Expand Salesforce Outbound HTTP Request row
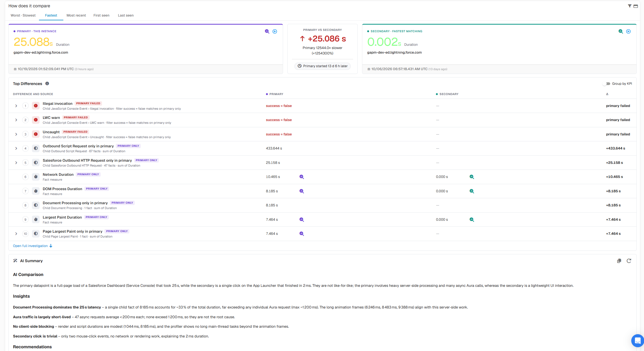This screenshot has width=644, height=351. 16,163
